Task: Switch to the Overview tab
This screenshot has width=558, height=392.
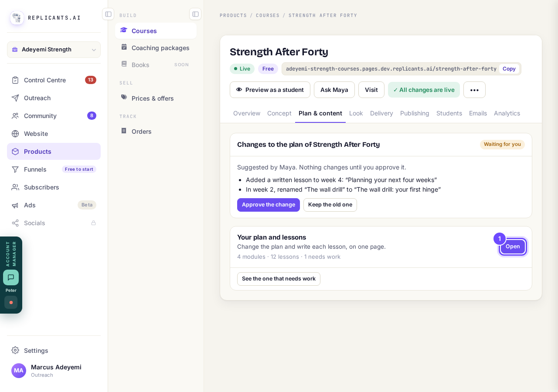Action: [247, 113]
